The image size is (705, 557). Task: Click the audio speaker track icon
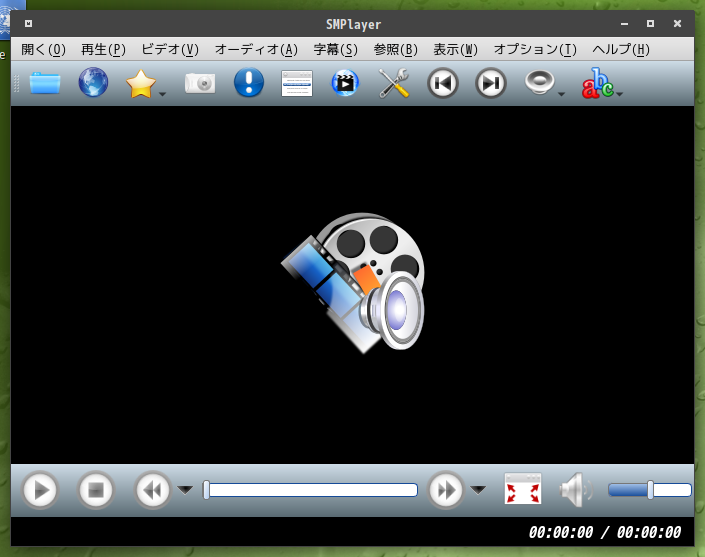540,83
